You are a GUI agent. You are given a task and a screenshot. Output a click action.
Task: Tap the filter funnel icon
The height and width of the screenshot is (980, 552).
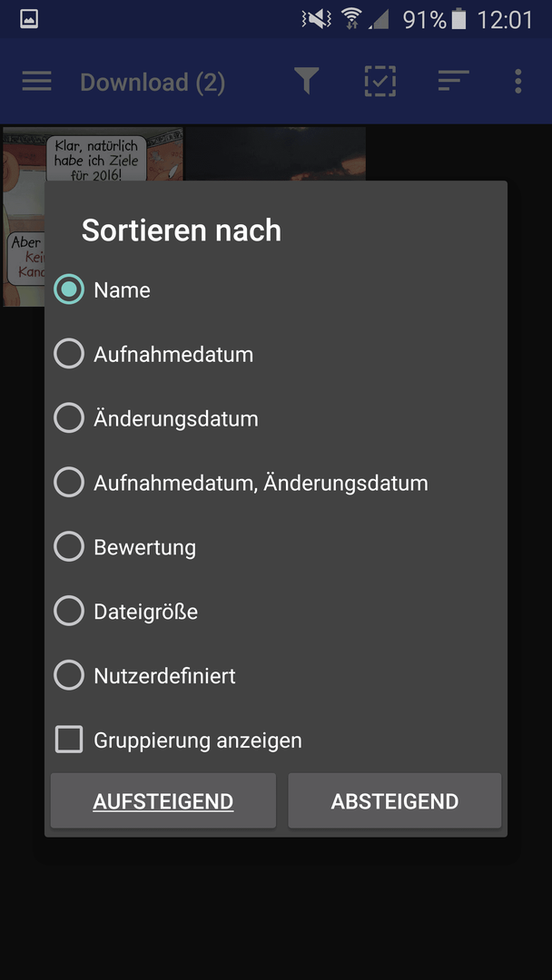click(x=306, y=82)
